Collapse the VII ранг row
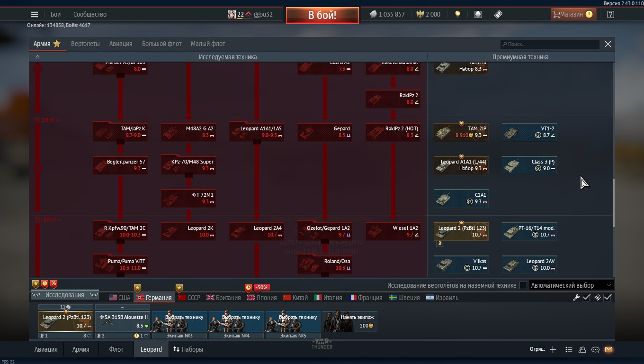 (47, 219)
